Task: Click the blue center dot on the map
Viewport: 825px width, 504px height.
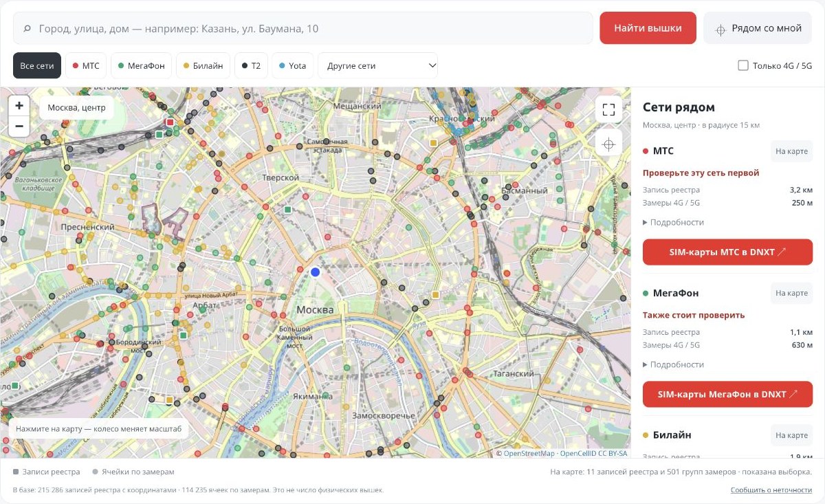Action: coord(316,272)
